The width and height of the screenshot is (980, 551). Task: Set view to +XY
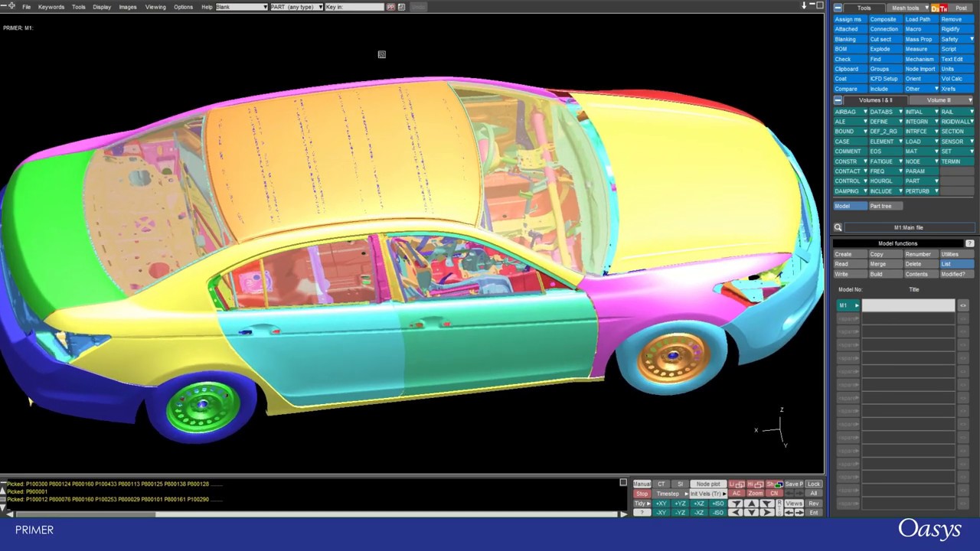click(x=661, y=503)
